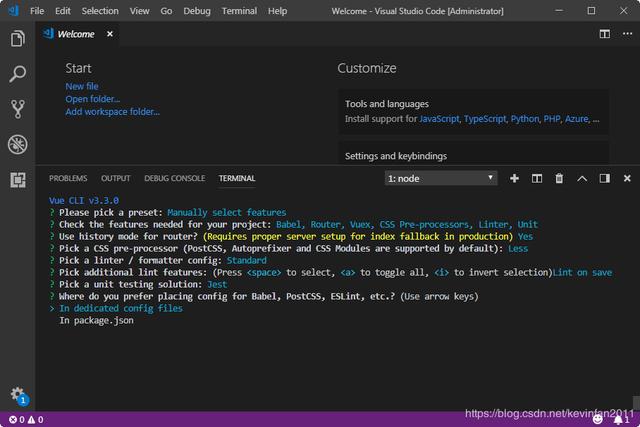Click 'Standard' linter config text

coord(247,260)
